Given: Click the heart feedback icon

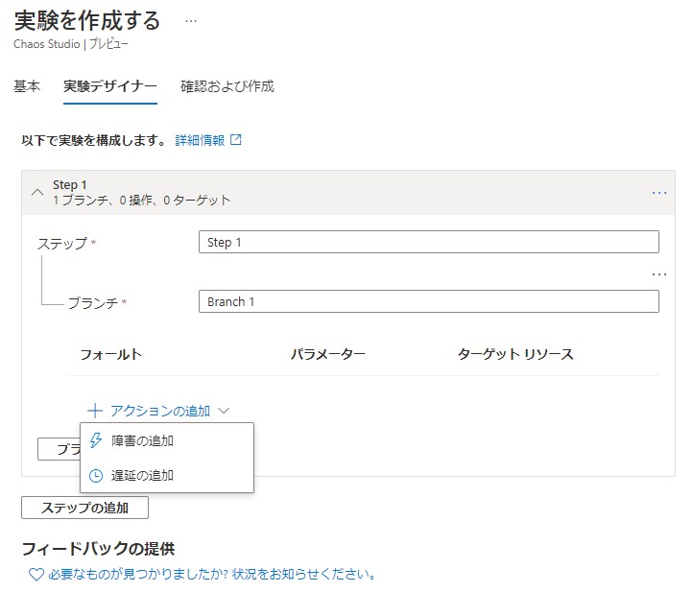Looking at the screenshot, I should click(36, 575).
